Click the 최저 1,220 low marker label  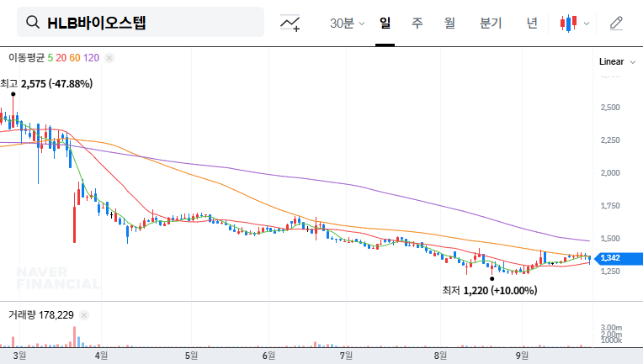point(490,291)
